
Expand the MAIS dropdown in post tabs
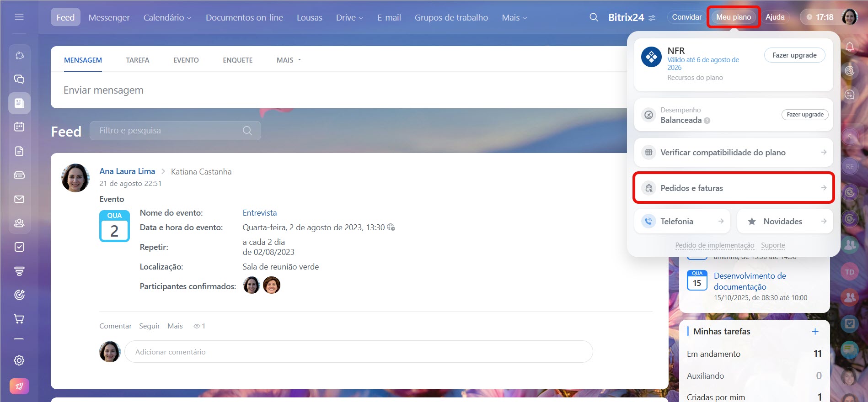[289, 60]
